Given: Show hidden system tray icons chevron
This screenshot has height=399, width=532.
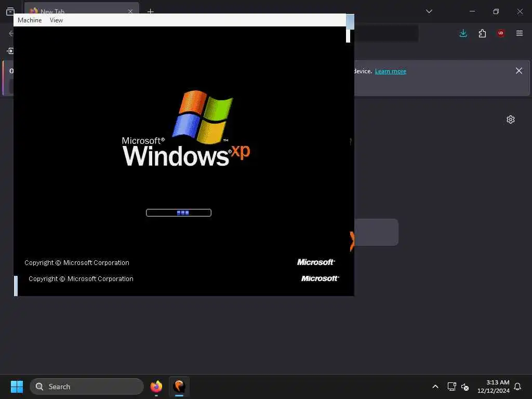Looking at the screenshot, I should (x=435, y=387).
